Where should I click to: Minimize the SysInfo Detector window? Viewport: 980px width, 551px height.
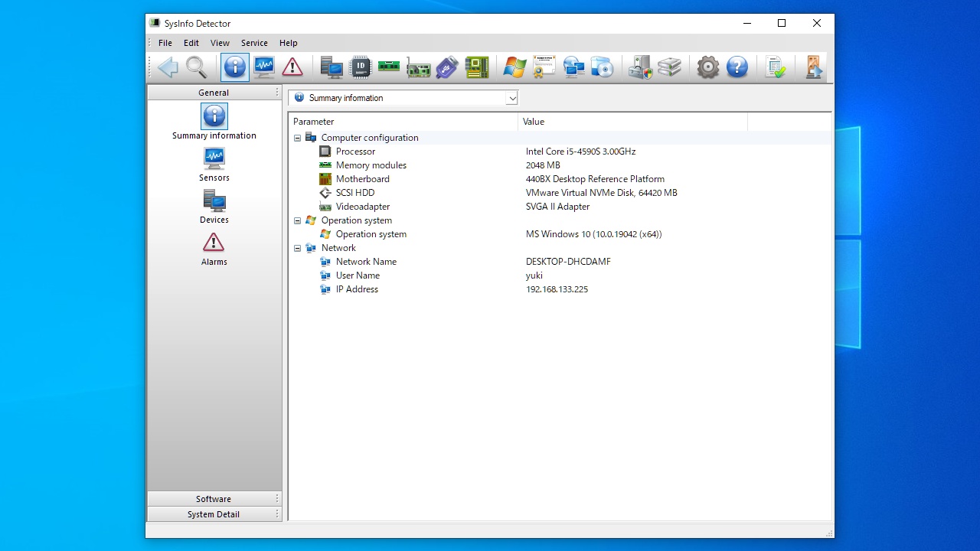tap(746, 24)
